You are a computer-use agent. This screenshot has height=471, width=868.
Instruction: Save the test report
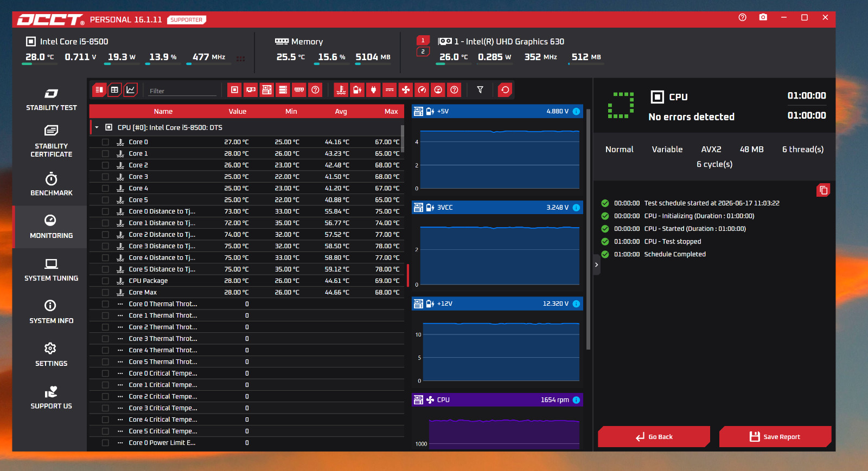775,437
